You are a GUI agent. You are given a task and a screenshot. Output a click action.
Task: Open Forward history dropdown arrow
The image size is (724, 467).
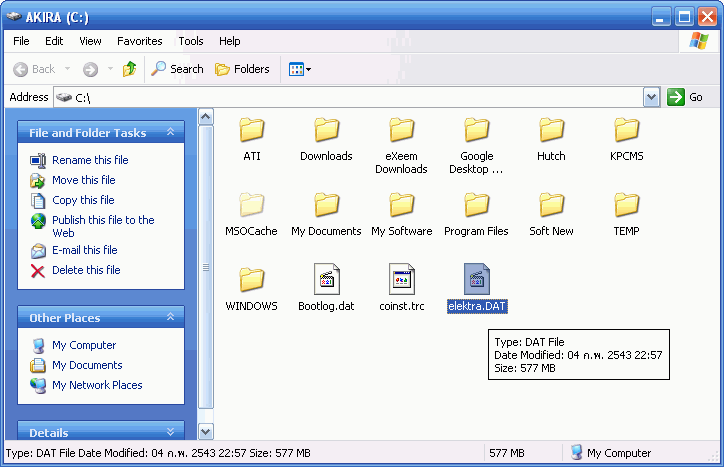[110, 69]
